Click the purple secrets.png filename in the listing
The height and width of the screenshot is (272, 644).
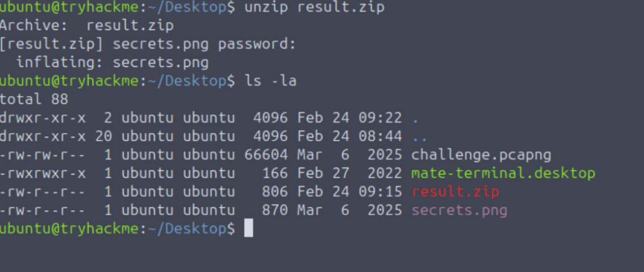[x=459, y=211]
